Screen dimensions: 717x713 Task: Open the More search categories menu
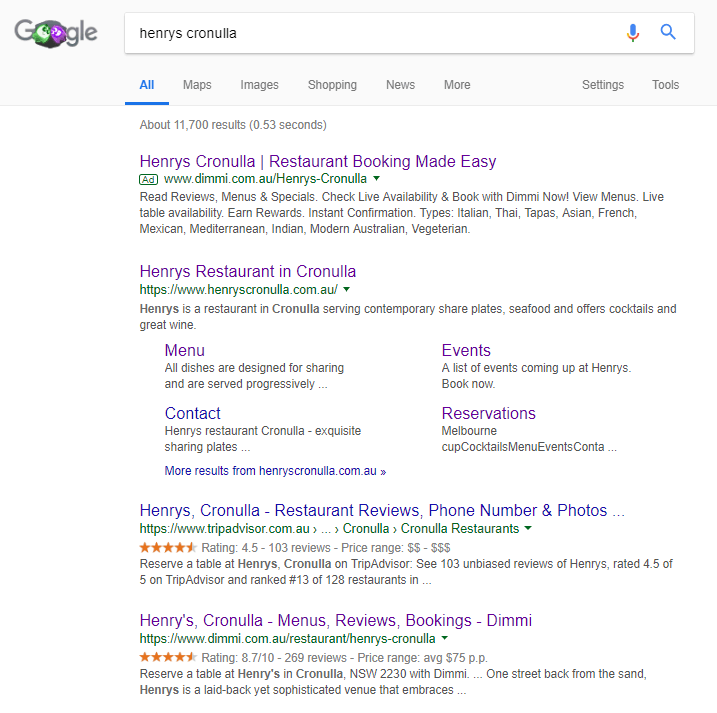point(457,85)
